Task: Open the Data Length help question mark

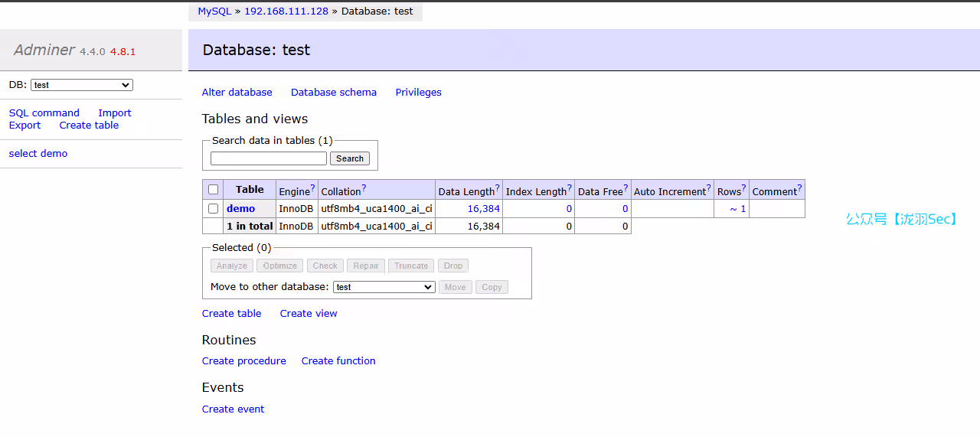Action: pyautogui.click(x=498, y=188)
